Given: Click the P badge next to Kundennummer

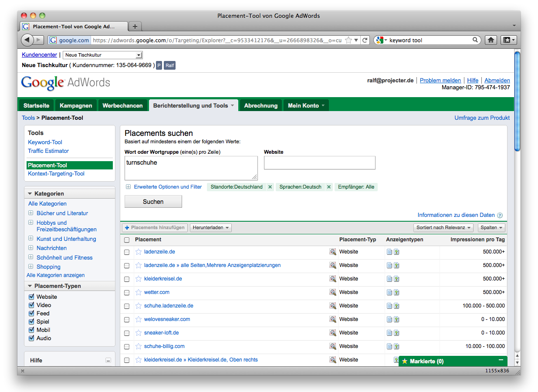Looking at the screenshot, I should (159, 65).
